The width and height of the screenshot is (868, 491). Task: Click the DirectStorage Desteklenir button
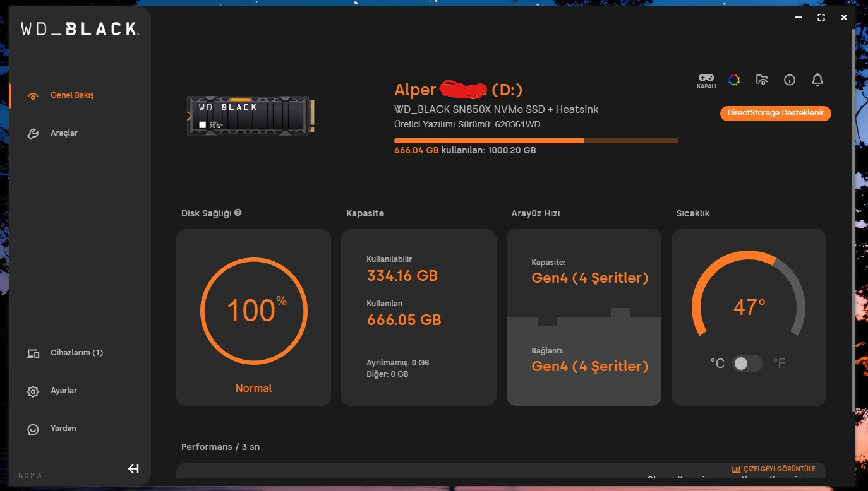click(775, 114)
